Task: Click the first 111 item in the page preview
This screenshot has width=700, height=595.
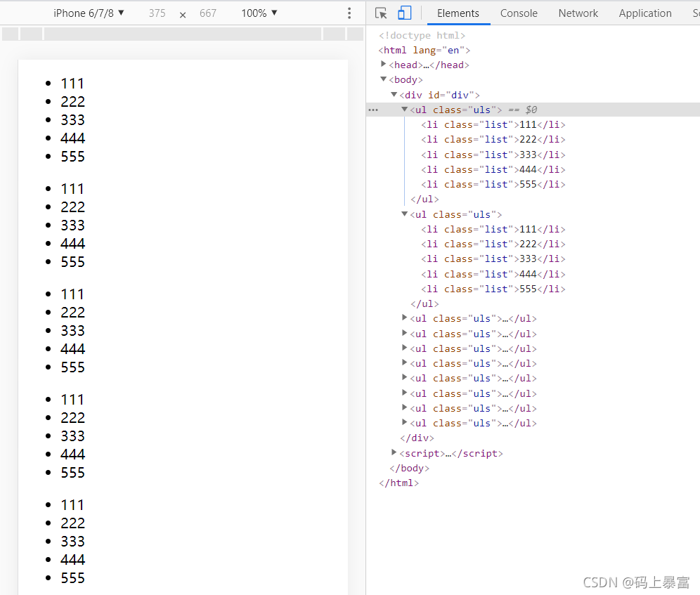Action: point(72,84)
